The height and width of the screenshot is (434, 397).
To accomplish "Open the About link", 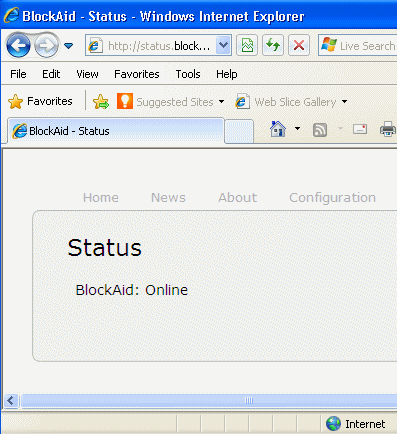I will (238, 198).
